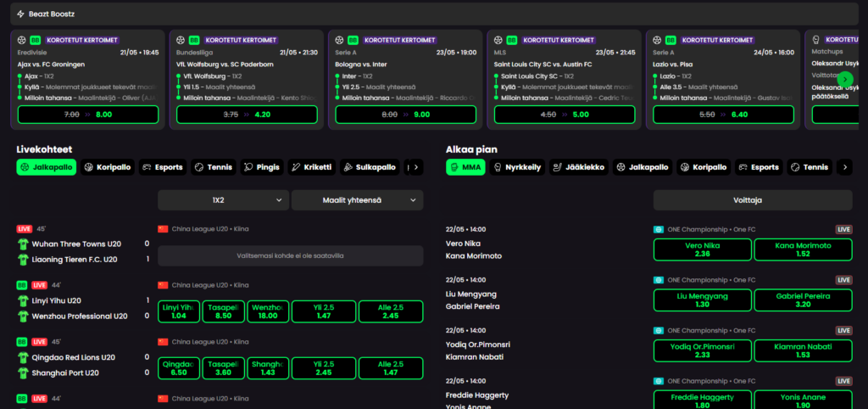Bet Tasapeli 3.60 in Qingdao match
This screenshot has height=409, width=868.
pyautogui.click(x=223, y=368)
